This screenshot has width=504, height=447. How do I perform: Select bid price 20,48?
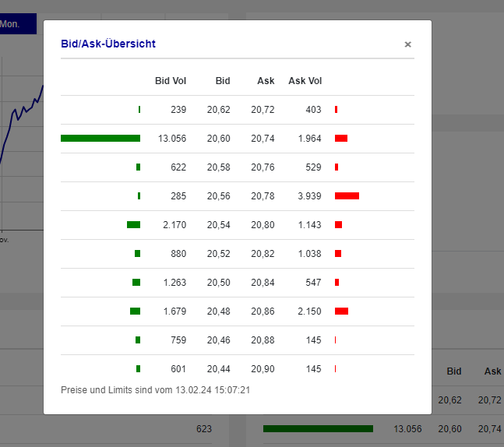pos(219,311)
